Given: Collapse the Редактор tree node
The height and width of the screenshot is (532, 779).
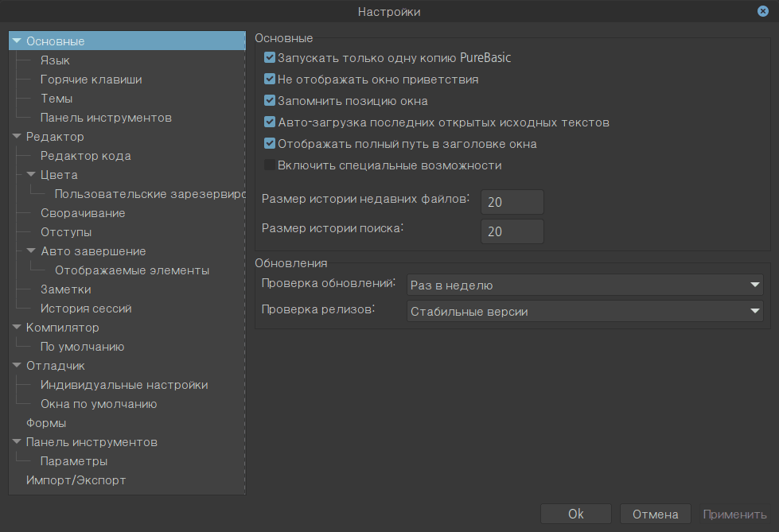Looking at the screenshot, I should [16, 137].
